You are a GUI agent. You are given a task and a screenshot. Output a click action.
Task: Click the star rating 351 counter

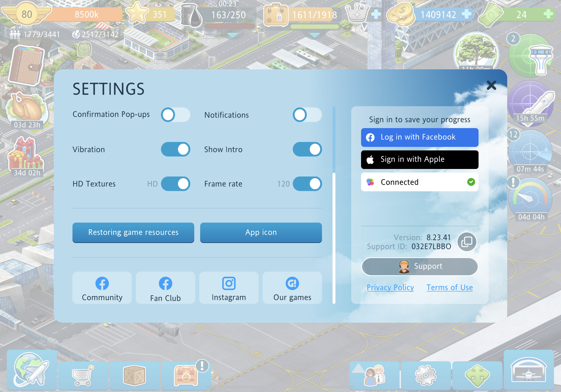pos(150,13)
